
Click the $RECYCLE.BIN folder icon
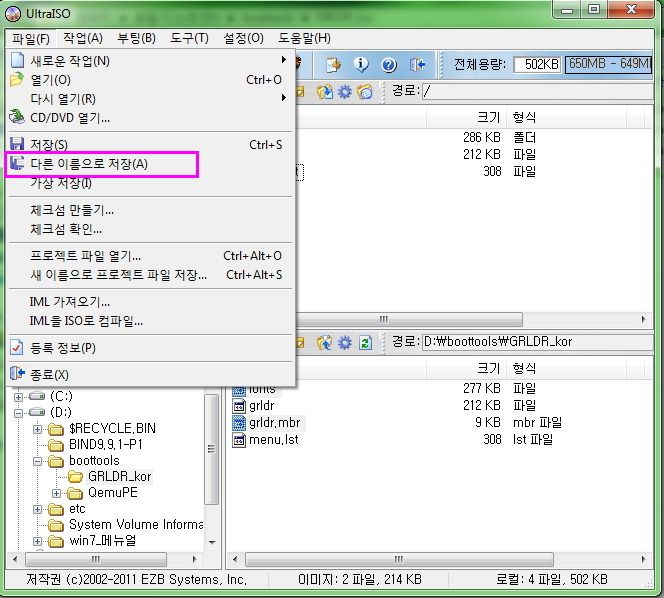[56, 429]
